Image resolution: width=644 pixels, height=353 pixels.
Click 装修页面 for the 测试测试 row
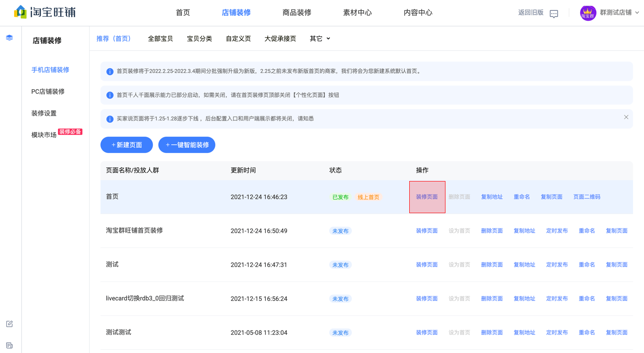pos(427,333)
